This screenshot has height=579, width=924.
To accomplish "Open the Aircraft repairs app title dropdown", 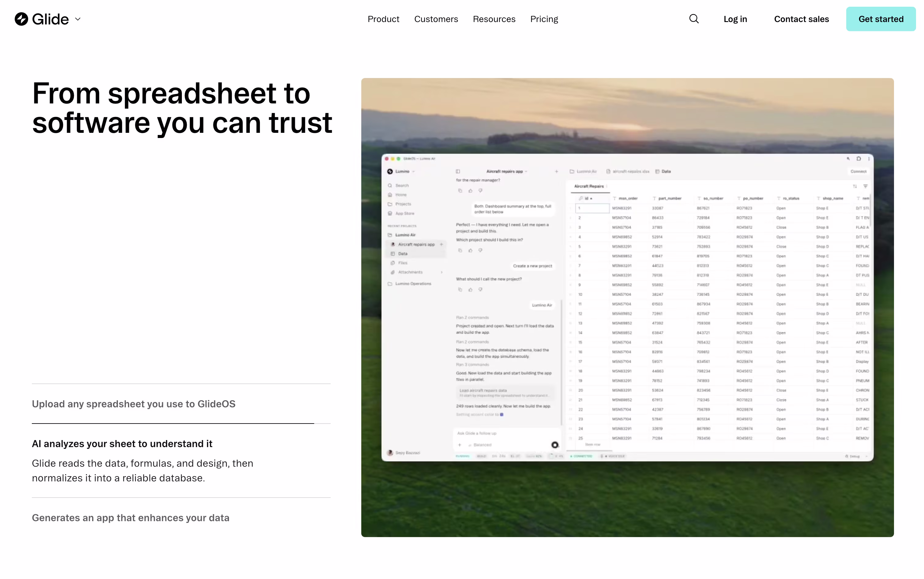I will coord(506,172).
